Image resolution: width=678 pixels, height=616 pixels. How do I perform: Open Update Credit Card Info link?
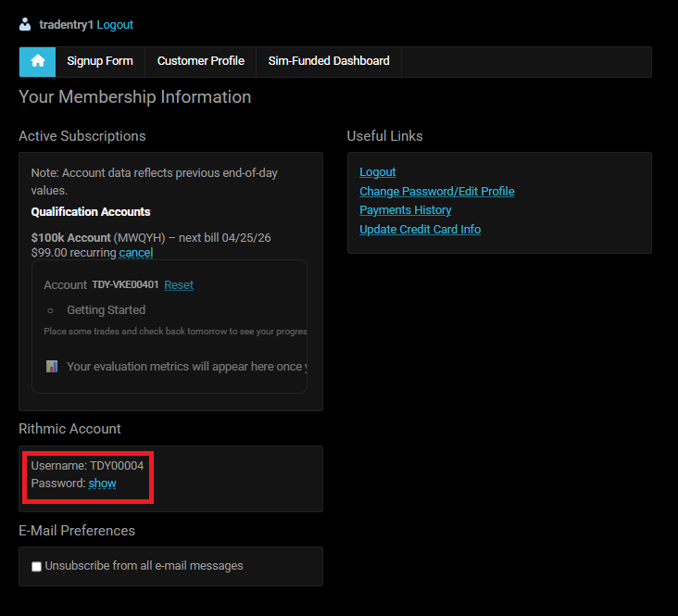420,230
